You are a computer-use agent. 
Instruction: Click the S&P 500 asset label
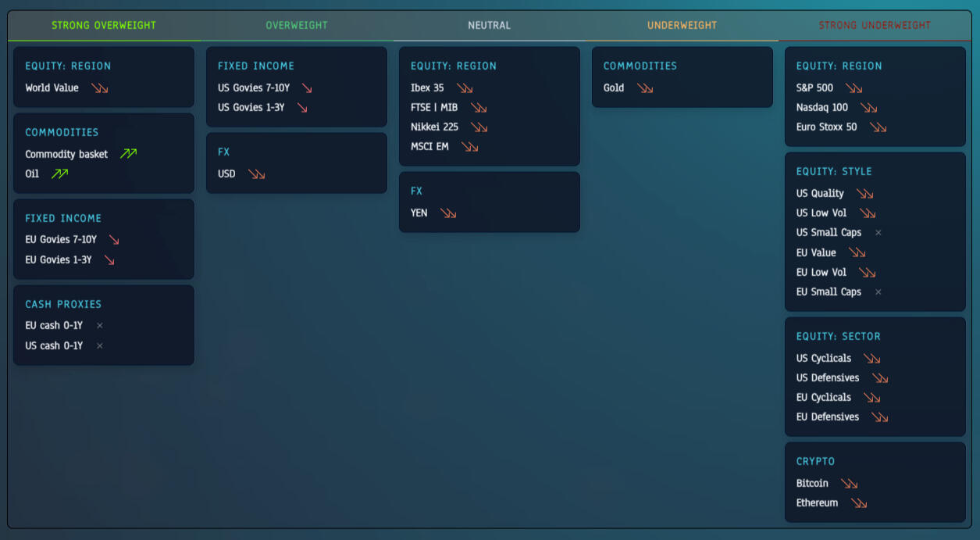click(x=814, y=88)
